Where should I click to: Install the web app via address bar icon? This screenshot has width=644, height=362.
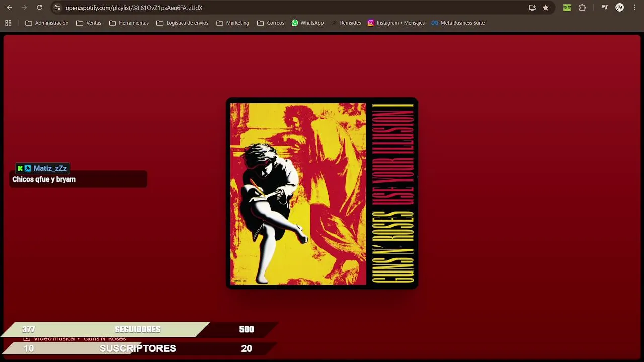point(532,8)
